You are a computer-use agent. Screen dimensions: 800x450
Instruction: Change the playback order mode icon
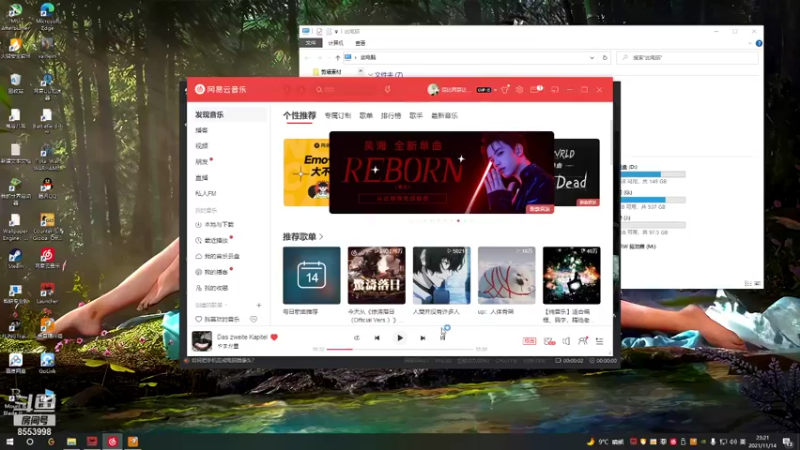click(x=357, y=338)
